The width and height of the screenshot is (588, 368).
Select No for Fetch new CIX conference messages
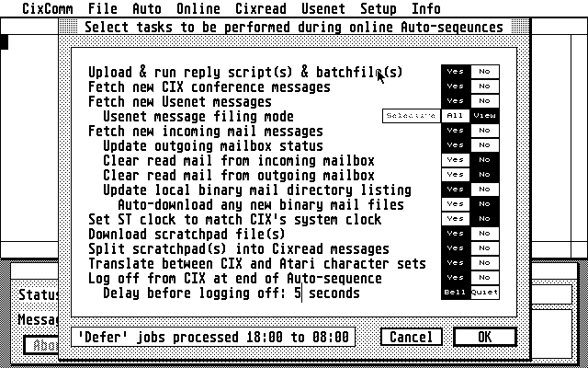pos(484,86)
